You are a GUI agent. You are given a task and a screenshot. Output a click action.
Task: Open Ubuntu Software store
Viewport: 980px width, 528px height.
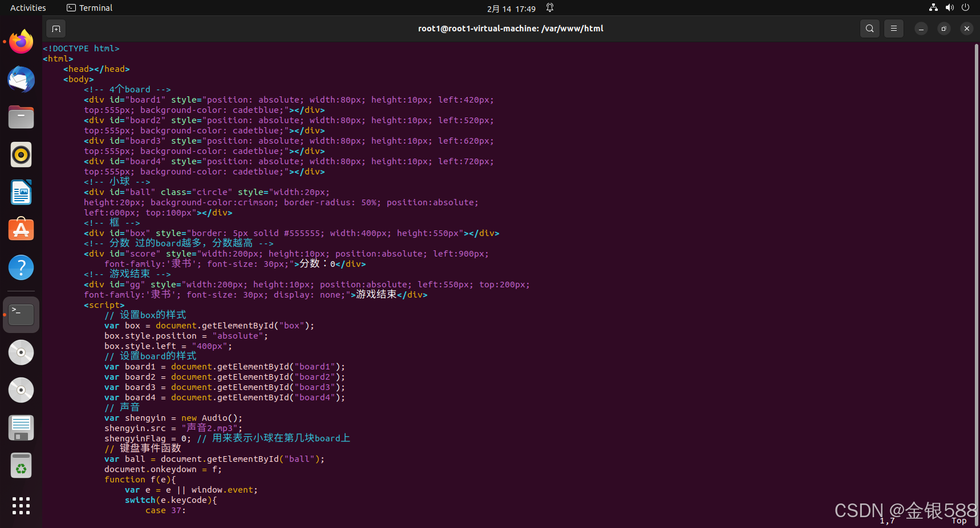21,229
